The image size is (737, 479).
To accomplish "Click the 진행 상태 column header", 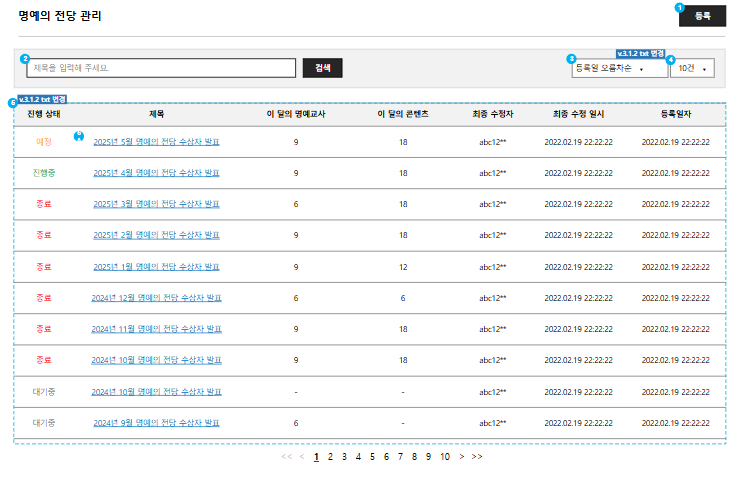I will [44, 115].
